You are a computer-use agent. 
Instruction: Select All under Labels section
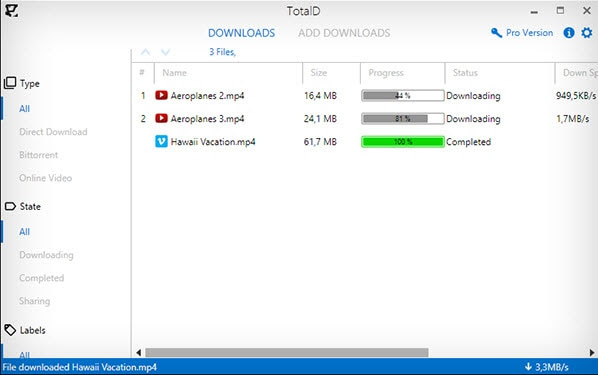[x=24, y=355]
